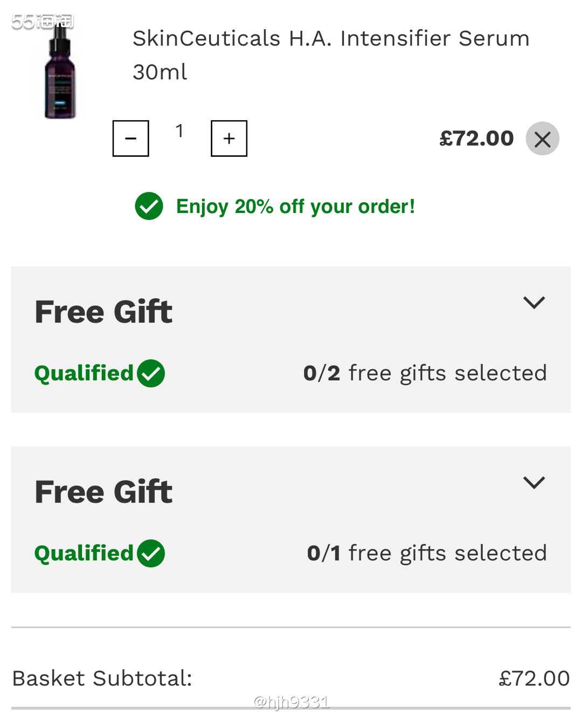Click Qualified label in the 0/2 gift panel
582x728 pixels.
point(84,373)
